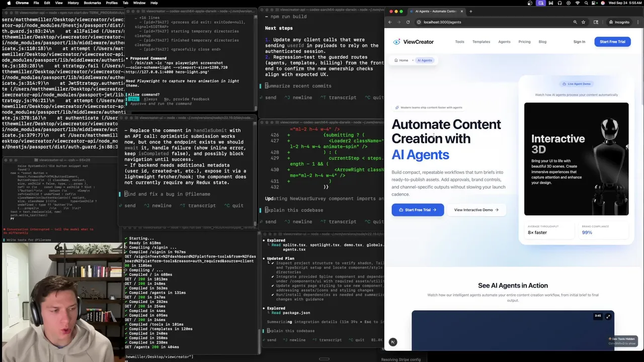The image size is (644, 362).
Task: Open Chrome's three-dot menu
Action: point(637,22)
